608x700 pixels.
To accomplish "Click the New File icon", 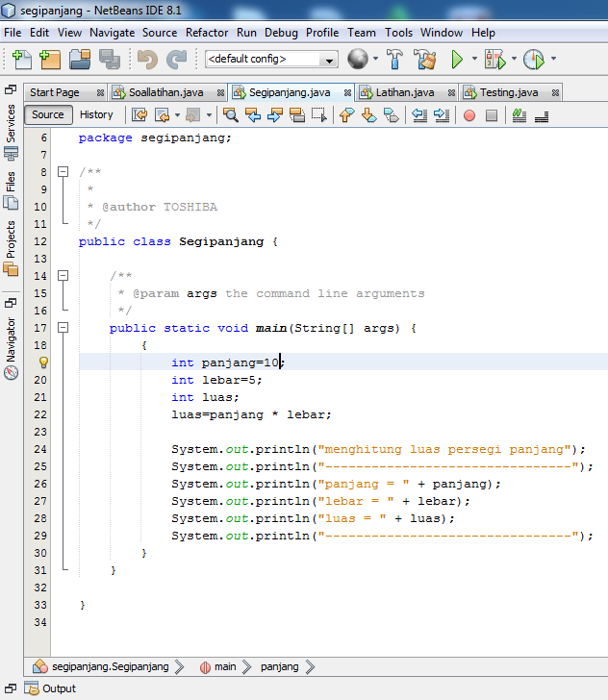I will coord(20,59).
